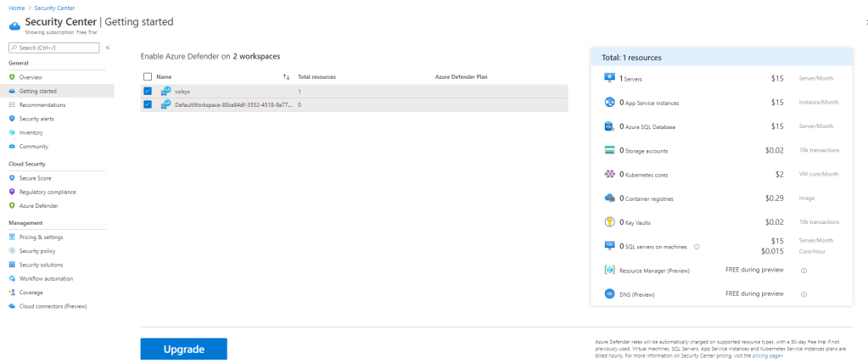
Task: Click the Servers icon in pricing panel
Action: pos(608,78)
